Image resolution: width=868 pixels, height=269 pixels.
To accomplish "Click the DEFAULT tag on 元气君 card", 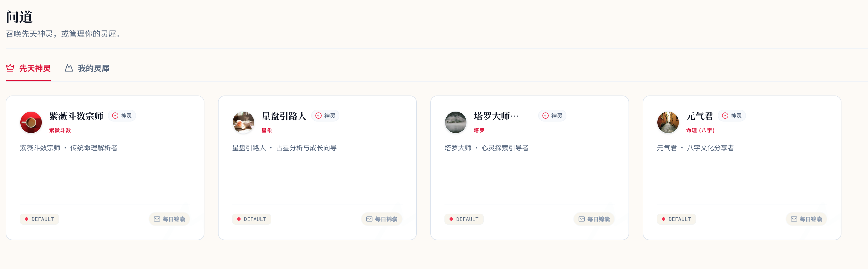I will tap(676, 219).
